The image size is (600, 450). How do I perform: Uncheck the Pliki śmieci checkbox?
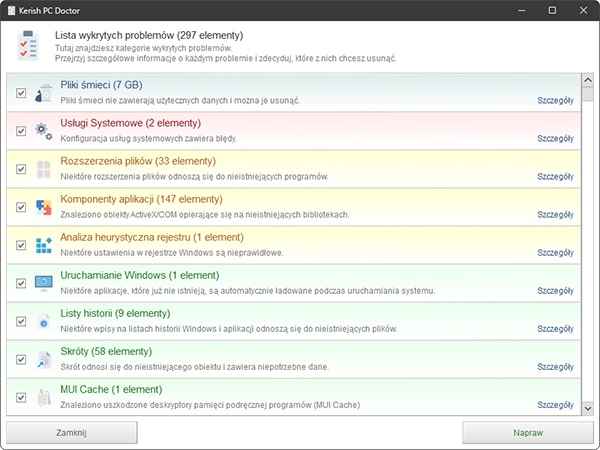(21, 93)
